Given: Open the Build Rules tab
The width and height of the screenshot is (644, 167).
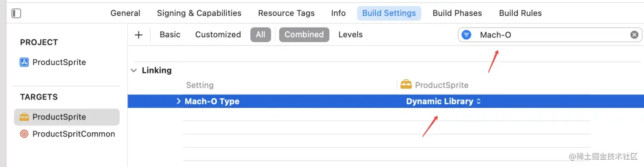Looking at the screenshot, I should 520,13.
